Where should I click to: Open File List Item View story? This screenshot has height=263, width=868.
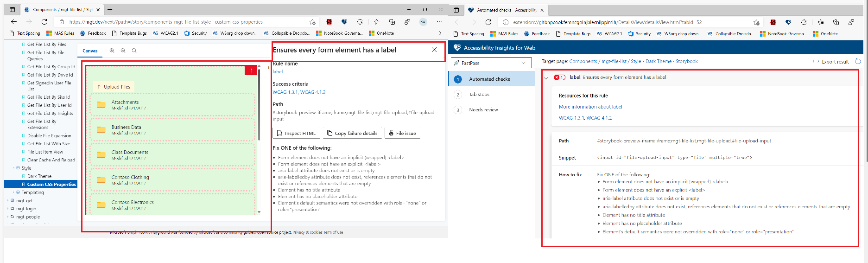point(45,152)
